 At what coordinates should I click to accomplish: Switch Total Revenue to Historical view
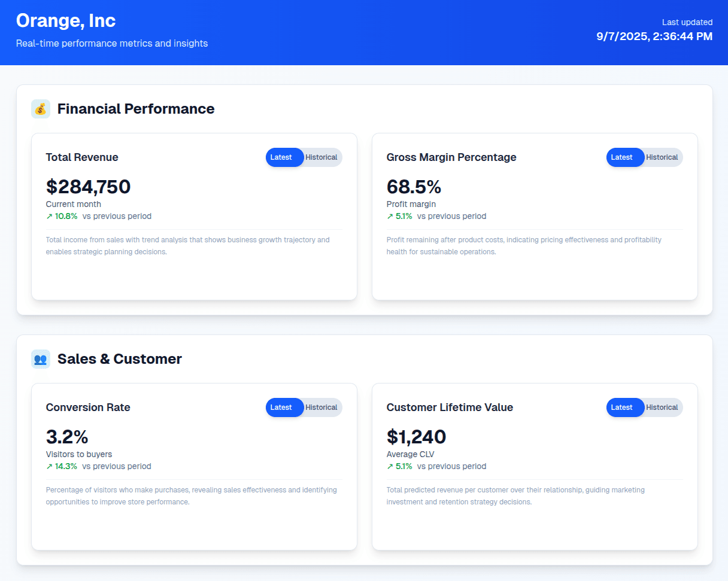321,157
